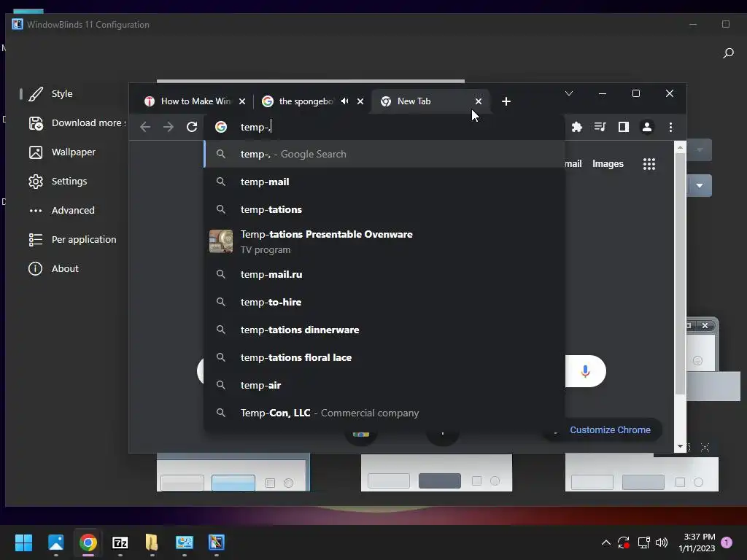Select the blue-accent style thumbnail
747x560 pixels.
click(x=233, y=472)
